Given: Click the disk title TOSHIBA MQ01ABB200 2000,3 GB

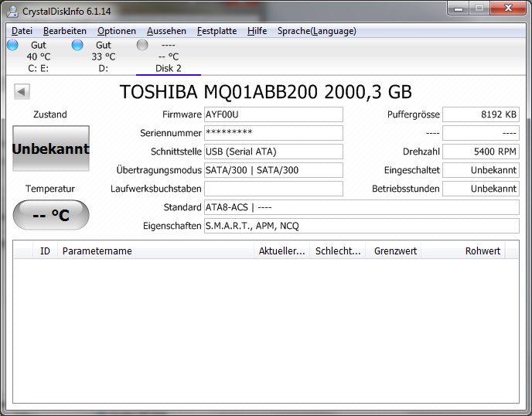Looking at the screenshot, I should pyautogui.click(x=266, y=91).
